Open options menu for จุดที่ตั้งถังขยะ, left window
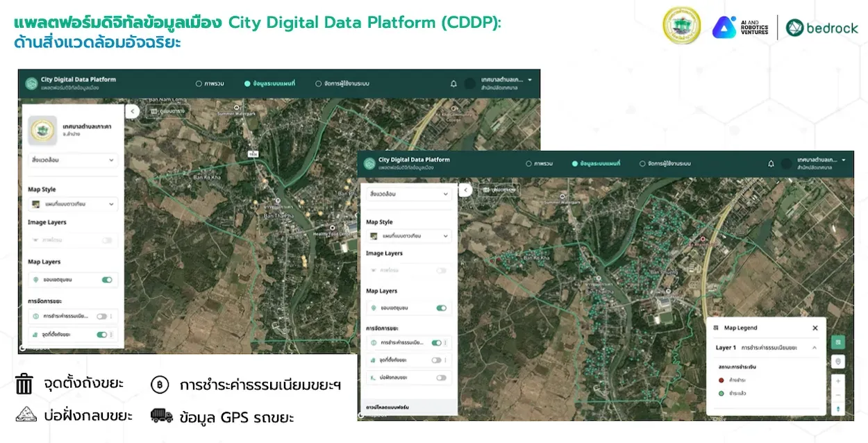868x443 pixels. point(111,335)
